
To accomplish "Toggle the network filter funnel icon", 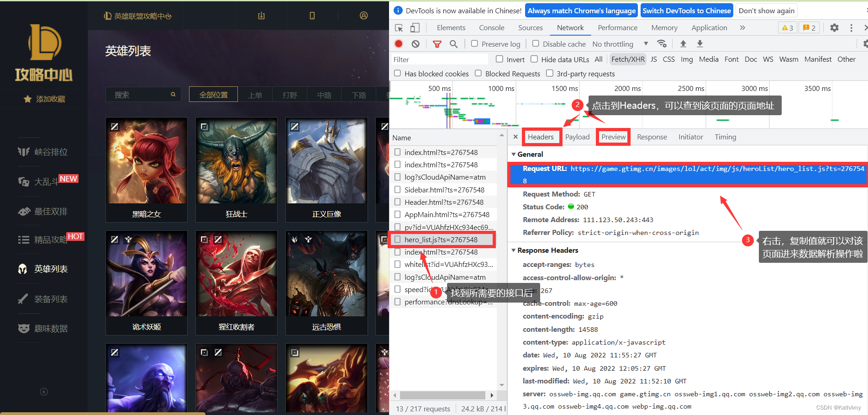I will [437, 44].
